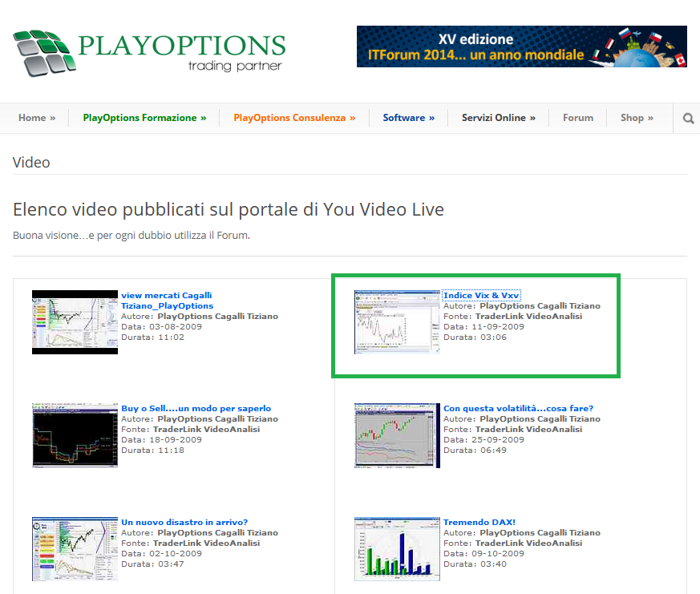Click thumbnail of Indice Vix & Vxv video
The width and height of the screenshot is (700, 594).
[398, 322]
